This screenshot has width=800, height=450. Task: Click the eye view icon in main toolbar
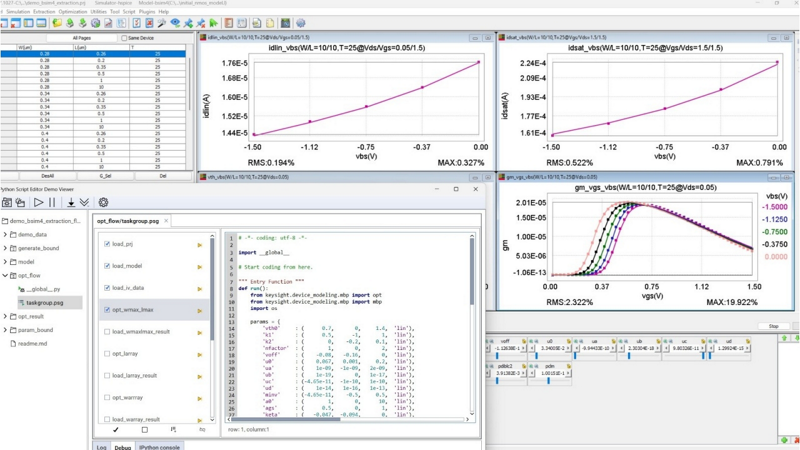tap(175, 23)
